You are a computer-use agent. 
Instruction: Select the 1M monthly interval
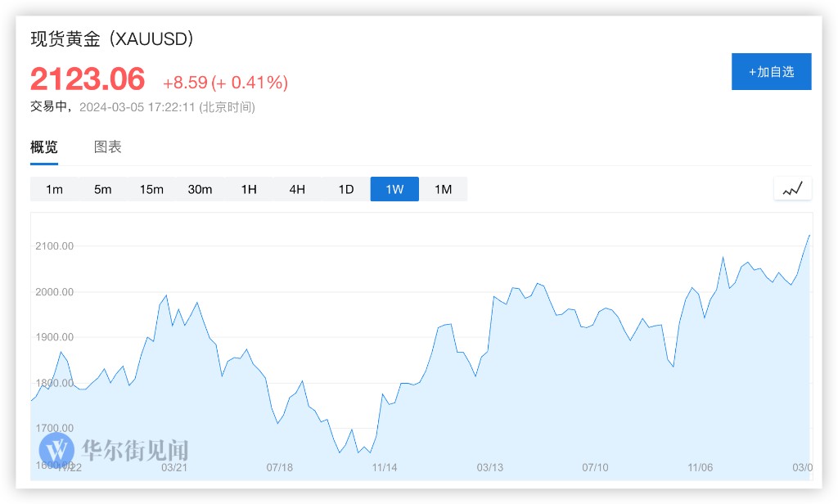point(443,189)
